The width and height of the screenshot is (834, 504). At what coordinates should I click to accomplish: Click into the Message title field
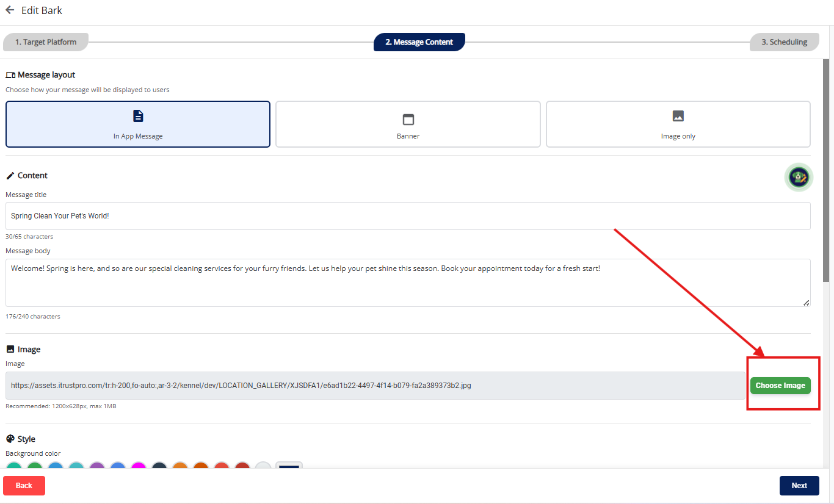(408, 216)
